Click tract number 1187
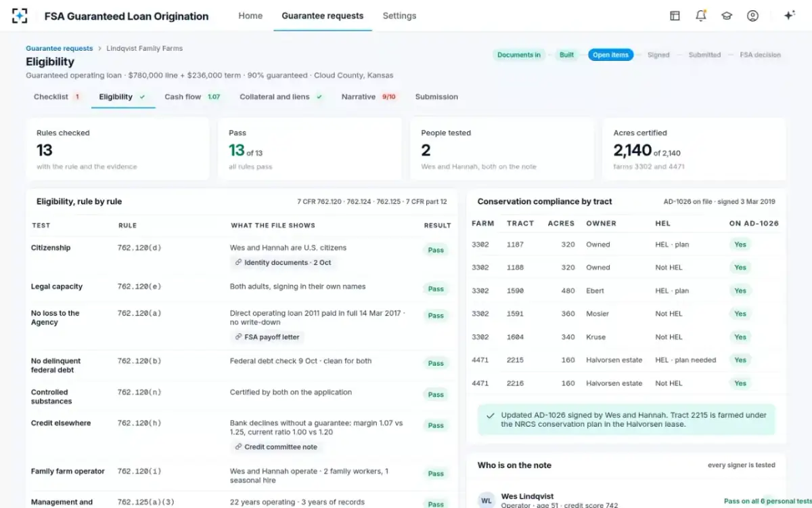The image size is (812, 508). (x=515, y=245)
